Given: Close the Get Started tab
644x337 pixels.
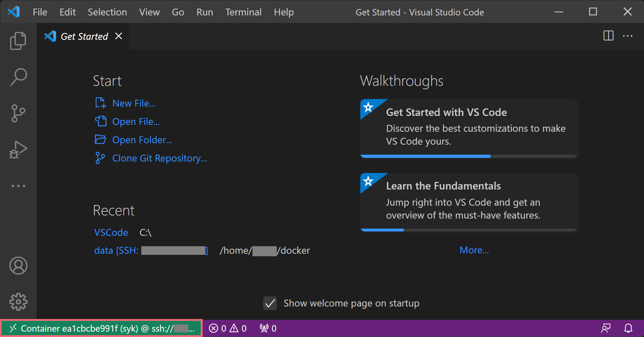Looking at the screenshot, I should [x=119, y=36].
